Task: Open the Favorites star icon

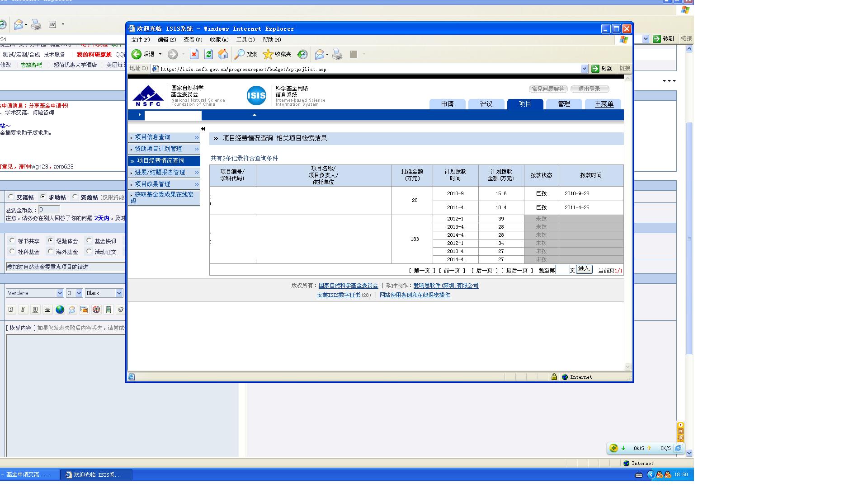Action: click(x=268, y=55)
